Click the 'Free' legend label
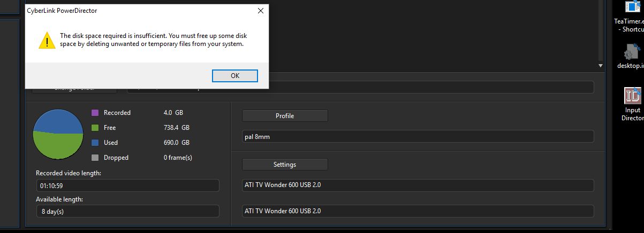Viewport: 644px width, 233px height. pos(110,128)
